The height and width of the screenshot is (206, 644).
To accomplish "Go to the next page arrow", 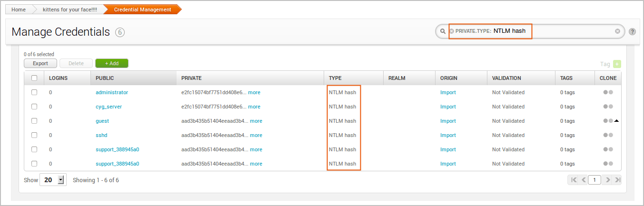I will click(x=608, y=180).
